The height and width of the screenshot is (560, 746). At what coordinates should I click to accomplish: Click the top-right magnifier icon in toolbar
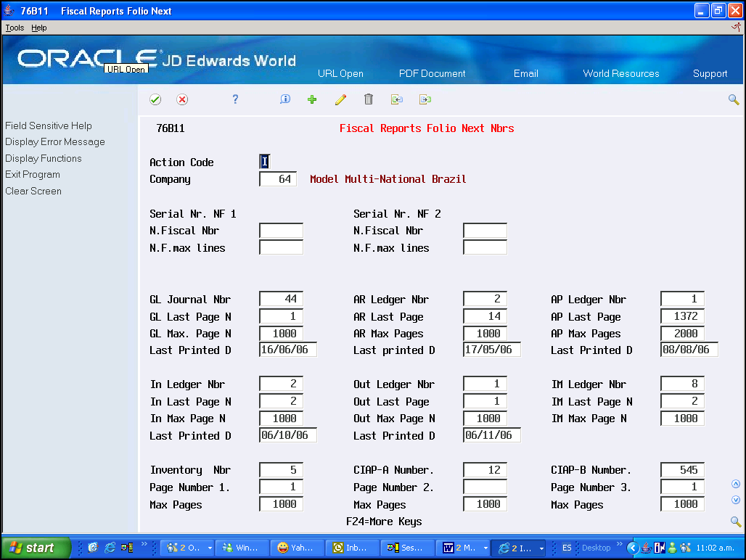(x=734, y=99)
